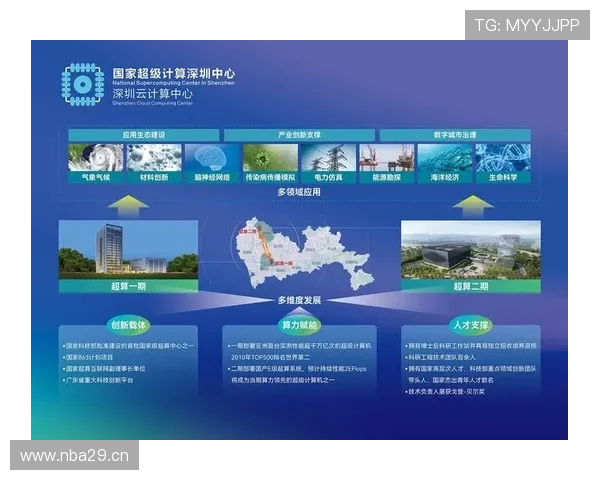This screenshot has width=600, height=480.
Task: Select the 国家超级计算深圳中心 title
Action: coord(173,73)
